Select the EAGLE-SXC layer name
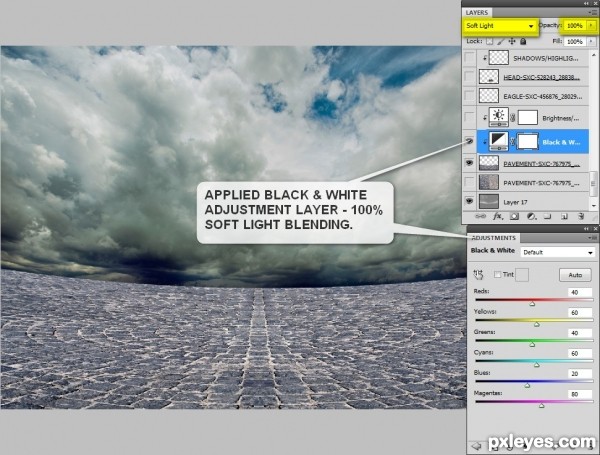 pyautogui.click(x=543, y=96)
